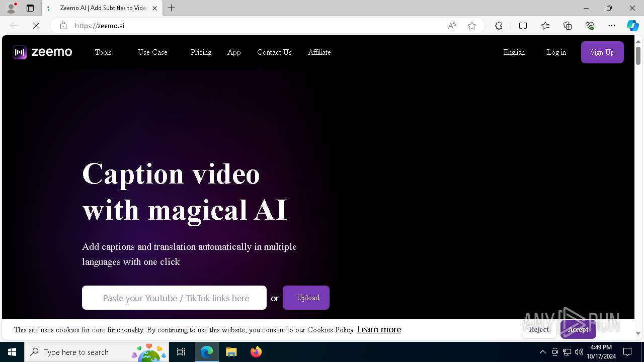
Task: Open browser Extensions icon
Action: point(499,26)
